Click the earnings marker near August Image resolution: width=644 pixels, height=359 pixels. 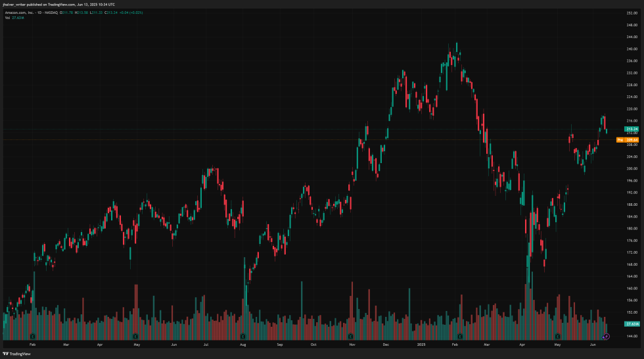[x=242, y=336]
